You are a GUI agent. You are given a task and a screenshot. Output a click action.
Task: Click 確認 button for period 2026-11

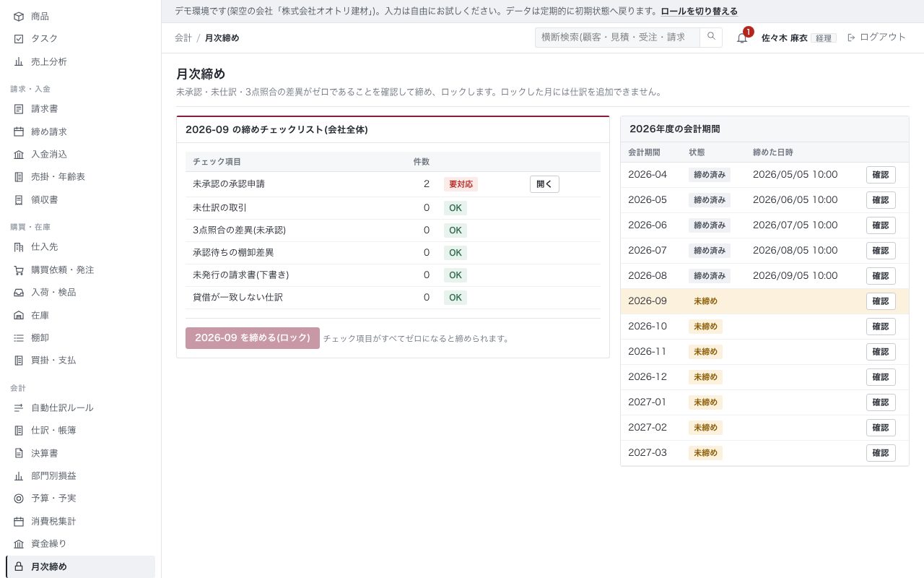tap(881, 352)
